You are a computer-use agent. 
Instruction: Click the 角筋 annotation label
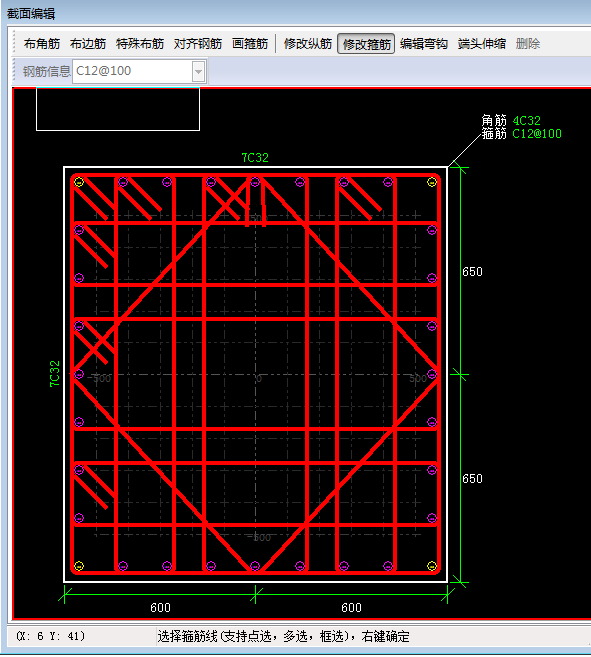(494, 121)
